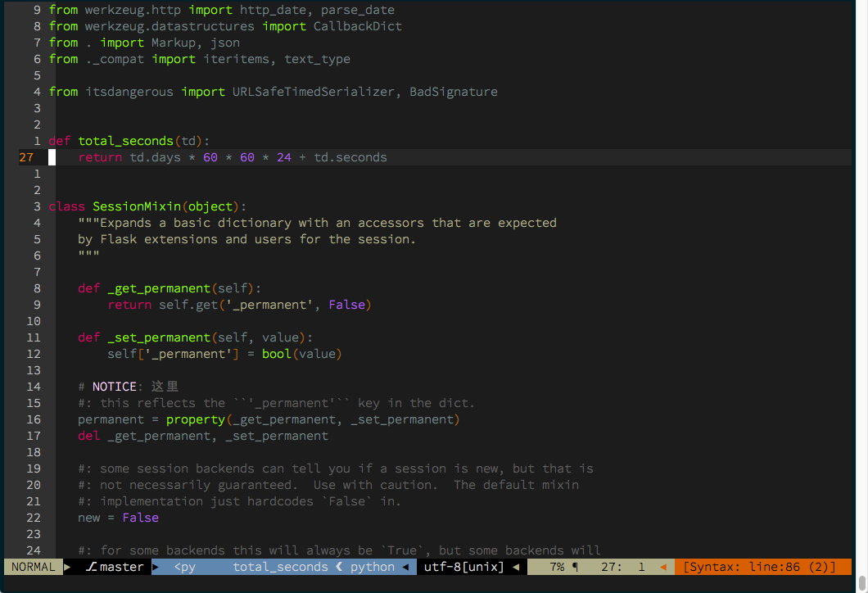The image size is (868, 593).
Task: Click the 7% file position indicator
Action: click(x=557, y=567)
